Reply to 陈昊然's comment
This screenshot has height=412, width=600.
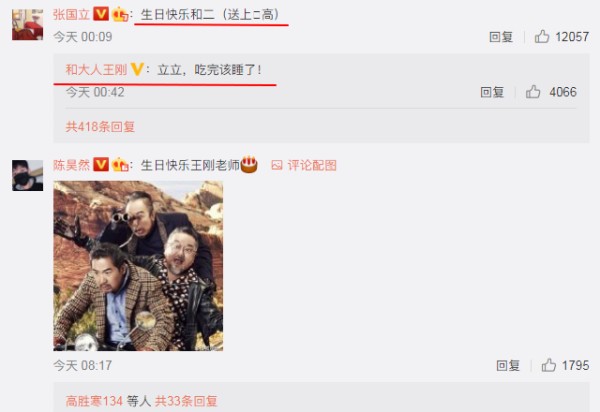coord(508,366)
